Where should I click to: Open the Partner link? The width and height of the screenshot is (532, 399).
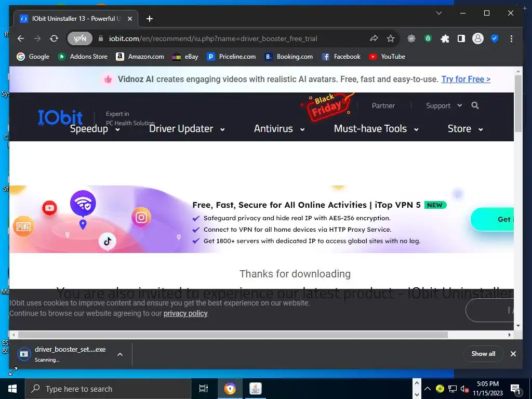[x=383, y=106]
